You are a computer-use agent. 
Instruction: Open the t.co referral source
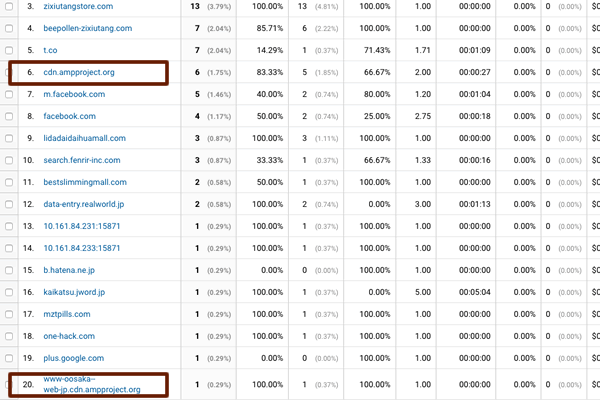50,50
